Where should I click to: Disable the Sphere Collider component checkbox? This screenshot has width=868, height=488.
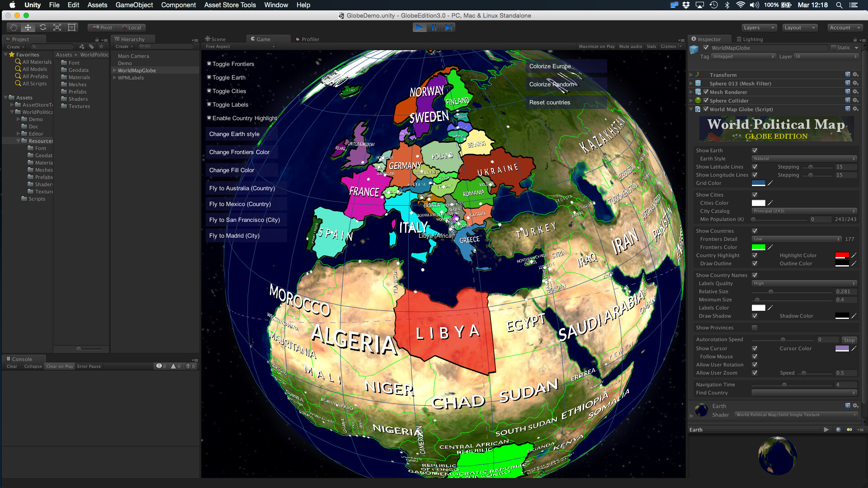[706, 101]
